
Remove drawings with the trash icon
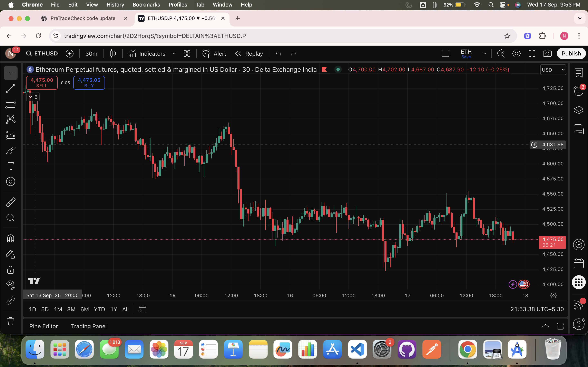click(10, 321)
